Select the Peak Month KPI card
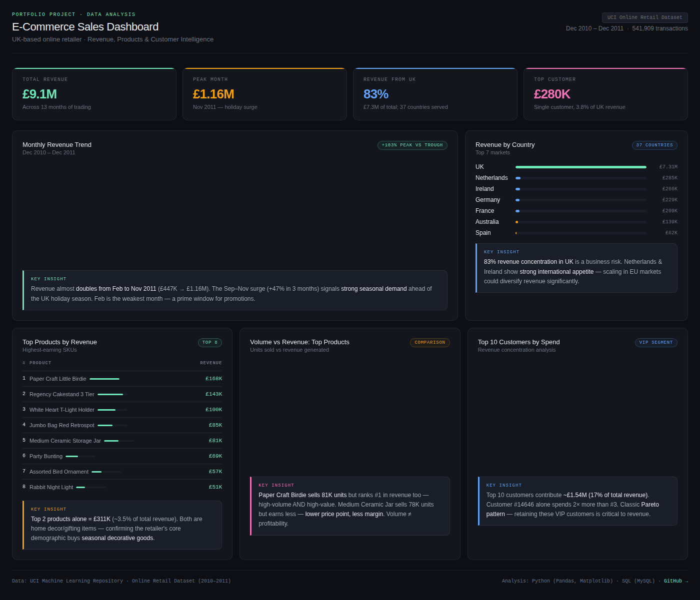Viewport: 700px width, 600px height. click(264, 94)
